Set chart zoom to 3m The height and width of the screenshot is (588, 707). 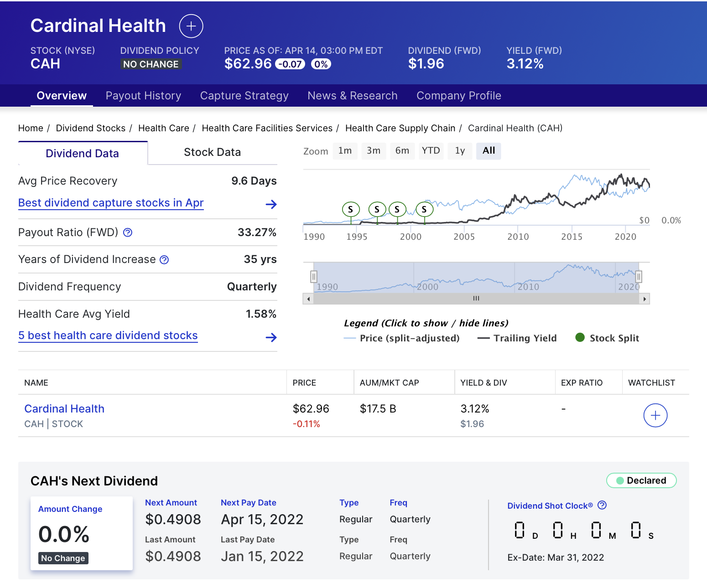374,151
